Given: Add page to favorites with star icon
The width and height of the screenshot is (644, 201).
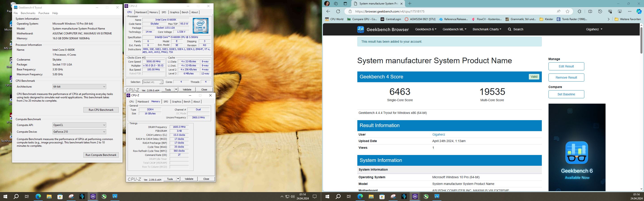Looking at the screenshot, I should [568, 11].
